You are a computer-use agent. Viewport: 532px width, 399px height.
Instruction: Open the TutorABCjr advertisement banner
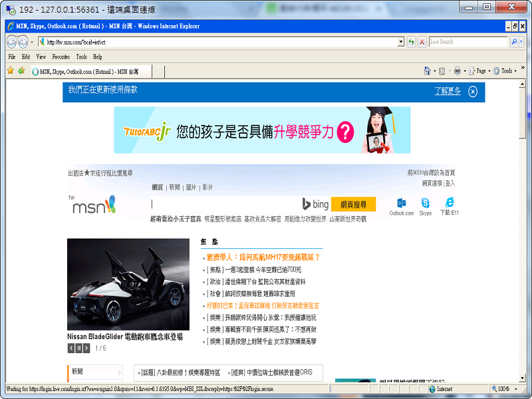262,130
